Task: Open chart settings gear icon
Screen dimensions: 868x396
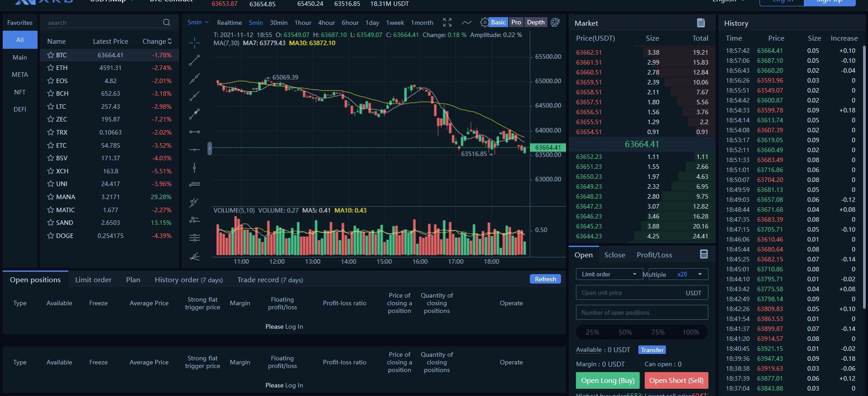Action: click(x=484, y=23)
